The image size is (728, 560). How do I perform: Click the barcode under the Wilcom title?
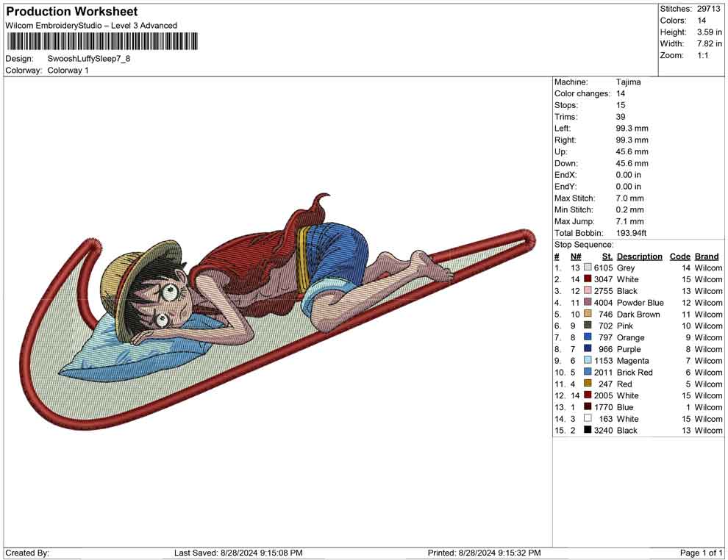coord(102,41)
